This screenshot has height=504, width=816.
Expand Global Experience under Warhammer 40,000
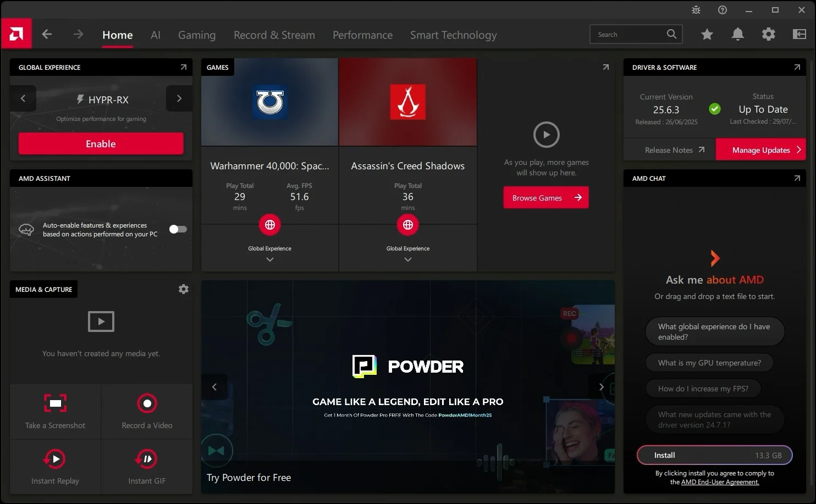[269, 259]
